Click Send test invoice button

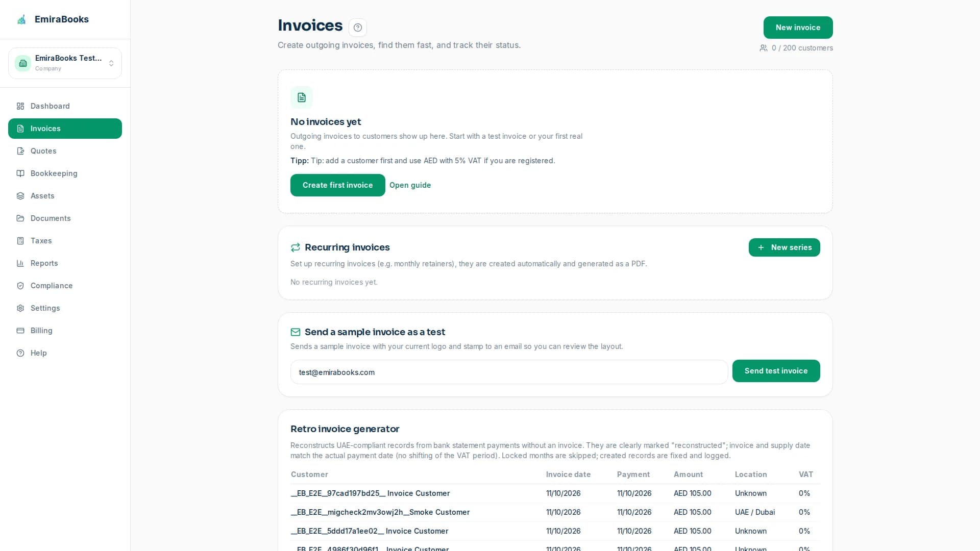776,371
